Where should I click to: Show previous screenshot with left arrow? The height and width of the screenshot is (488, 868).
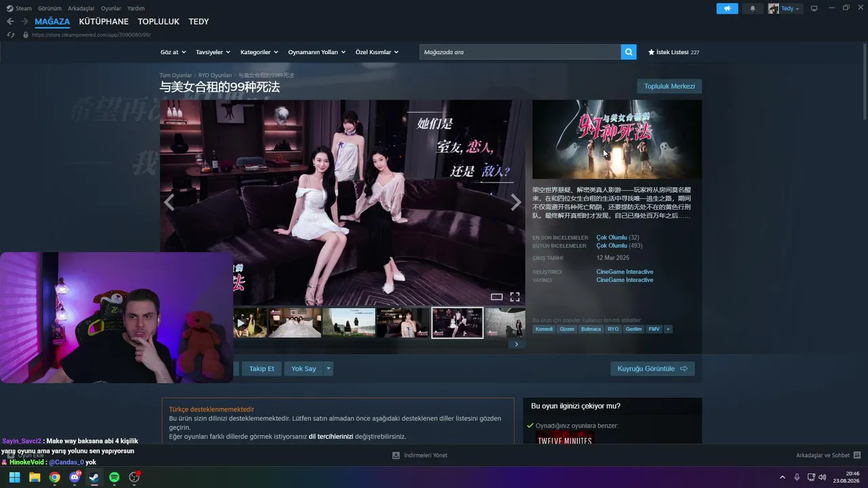169,202
